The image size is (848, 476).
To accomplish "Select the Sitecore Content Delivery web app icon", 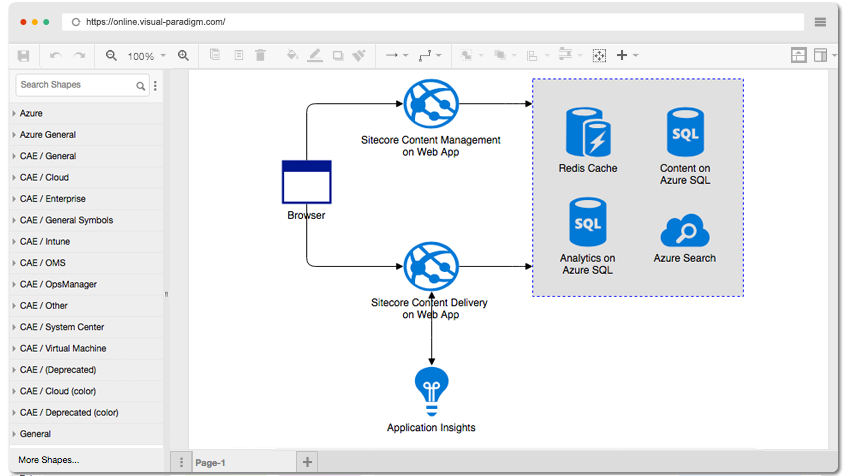I will click(x=431, y=266).
